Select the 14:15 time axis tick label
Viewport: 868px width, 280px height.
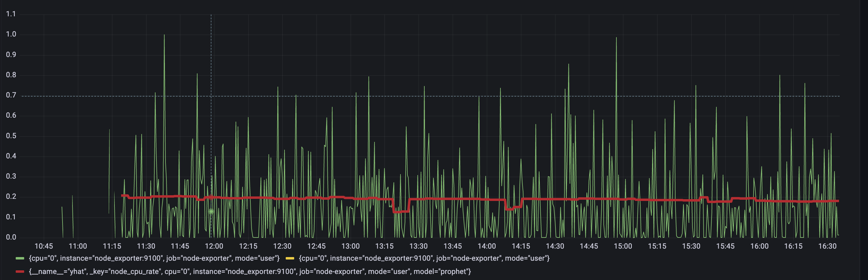521,246
